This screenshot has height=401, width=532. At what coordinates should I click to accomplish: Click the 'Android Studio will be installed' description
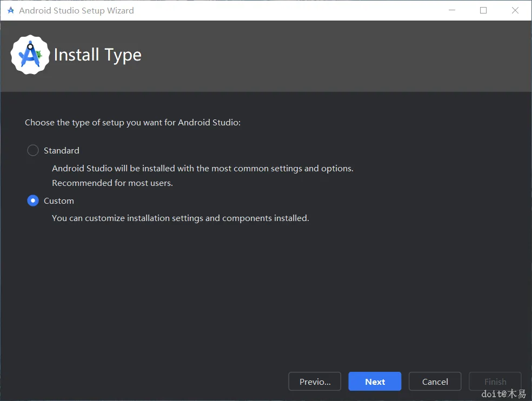pyautogui.click(x=203, y=168)
